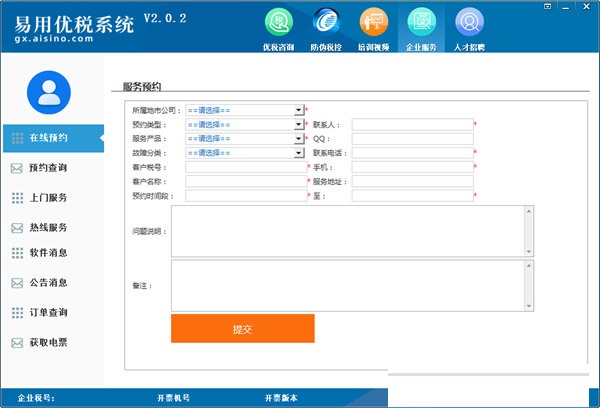Click the envelope icon beside 公告消息
This screenshot has height=408, width=600.
click(17, 283)
